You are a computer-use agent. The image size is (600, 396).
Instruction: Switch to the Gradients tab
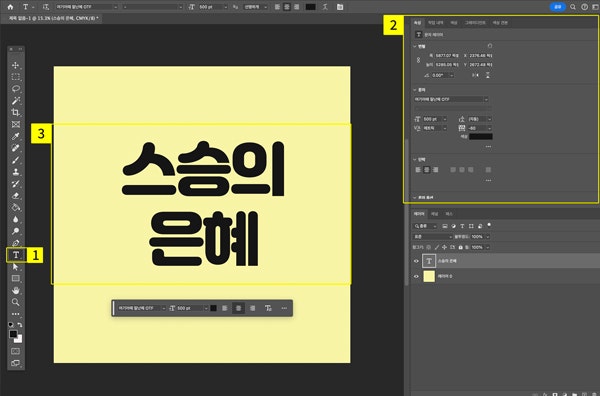coord(475,23)
